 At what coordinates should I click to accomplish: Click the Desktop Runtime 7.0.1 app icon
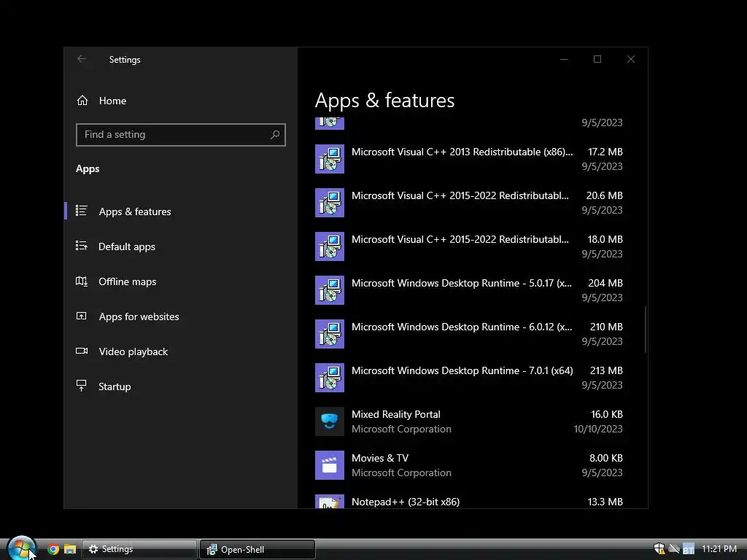click(330, 378)
